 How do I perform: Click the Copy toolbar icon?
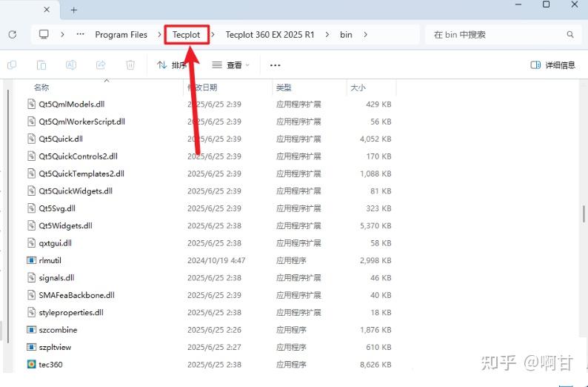[x=12, y=65]
